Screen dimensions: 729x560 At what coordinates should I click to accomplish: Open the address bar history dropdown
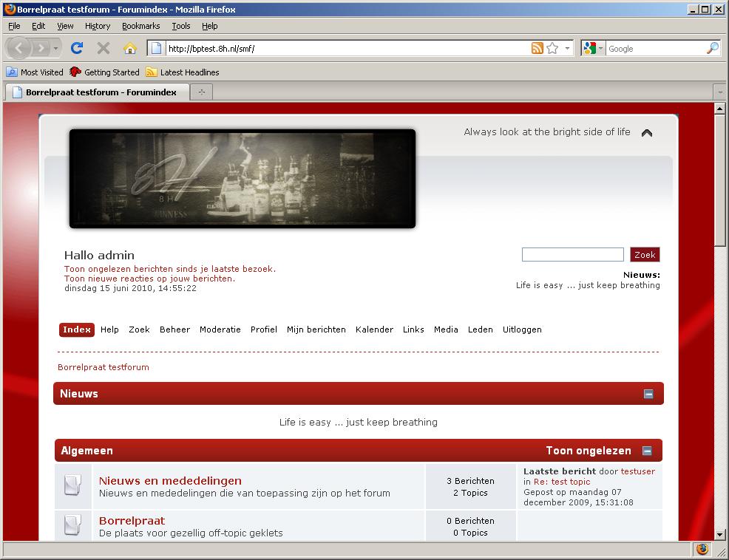(568, 48)
